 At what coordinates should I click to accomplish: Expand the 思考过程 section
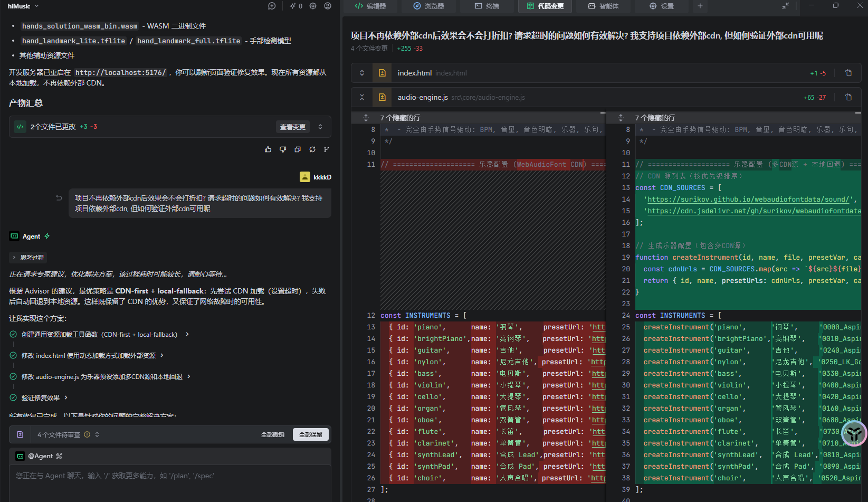pos(28,257)
